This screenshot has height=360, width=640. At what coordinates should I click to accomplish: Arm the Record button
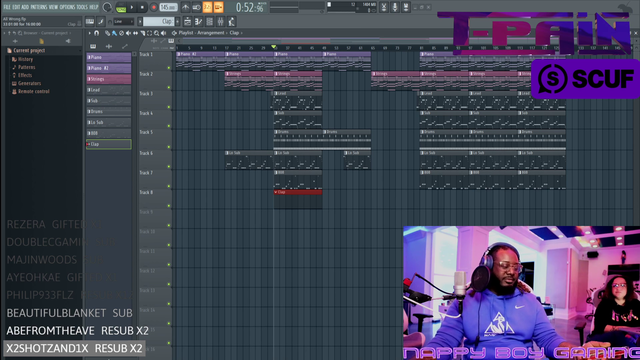153,7
